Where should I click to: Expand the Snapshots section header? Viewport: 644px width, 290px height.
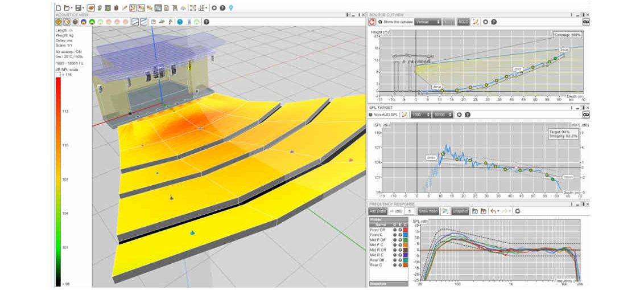[389, 283]
